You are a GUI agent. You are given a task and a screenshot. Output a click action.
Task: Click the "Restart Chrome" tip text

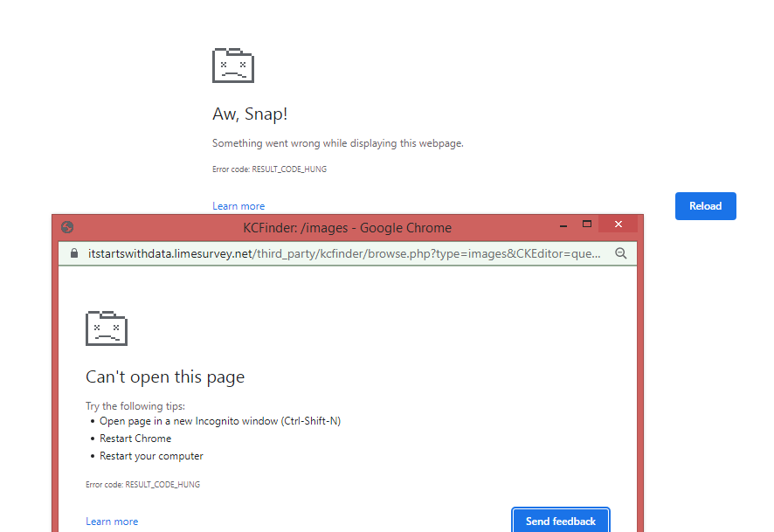tap(135, 439)
